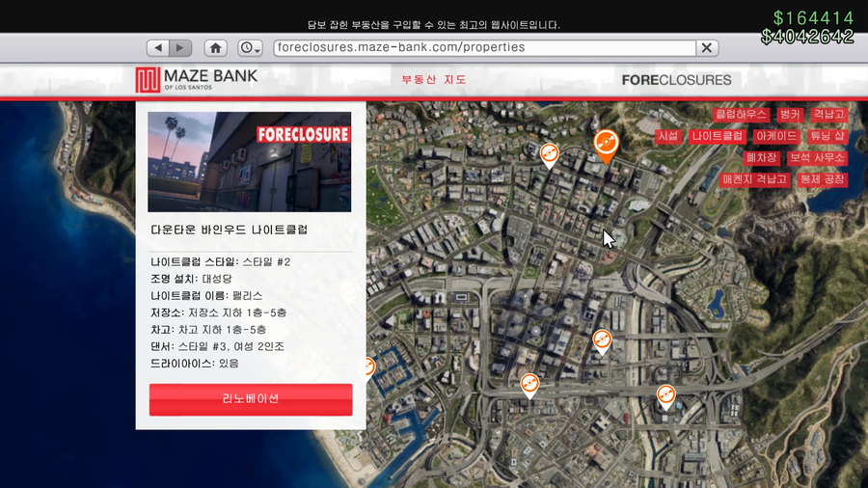Viewport: 868px width, 488px height.
Task: Click the green $164414 cash amount
Action: point(813,18)
